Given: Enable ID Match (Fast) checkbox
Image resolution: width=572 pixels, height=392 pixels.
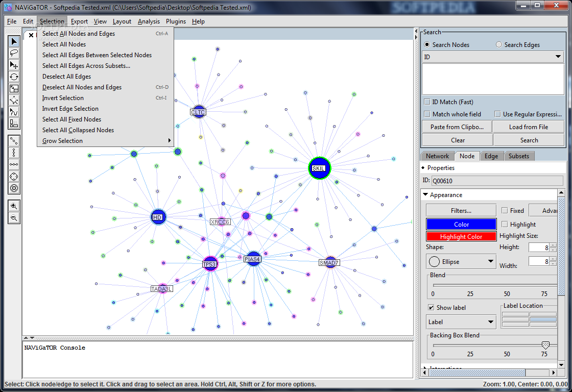Looking at the screenshot, I should pyautogui.click(x=427, y=102).
